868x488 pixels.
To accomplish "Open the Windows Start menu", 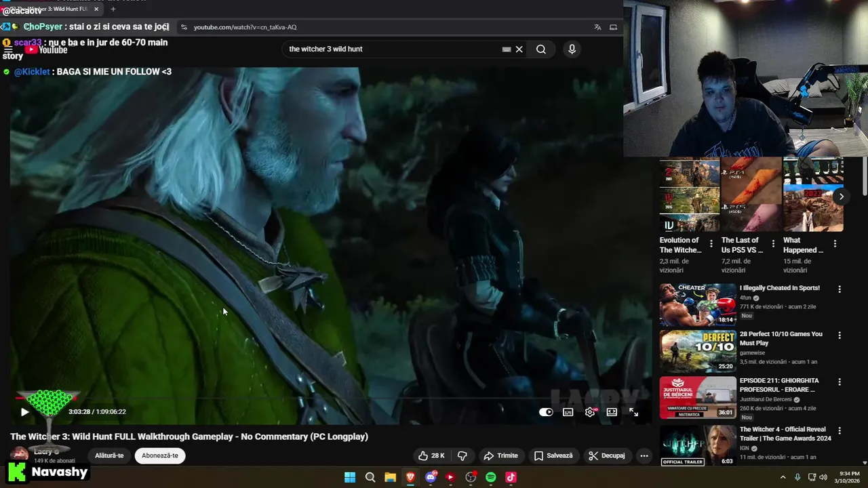I will click(350, 477).
